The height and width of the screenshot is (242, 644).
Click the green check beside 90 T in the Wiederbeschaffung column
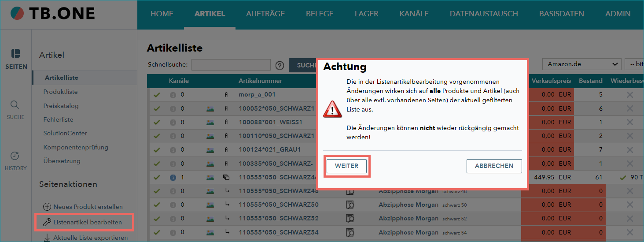point(622,178)
